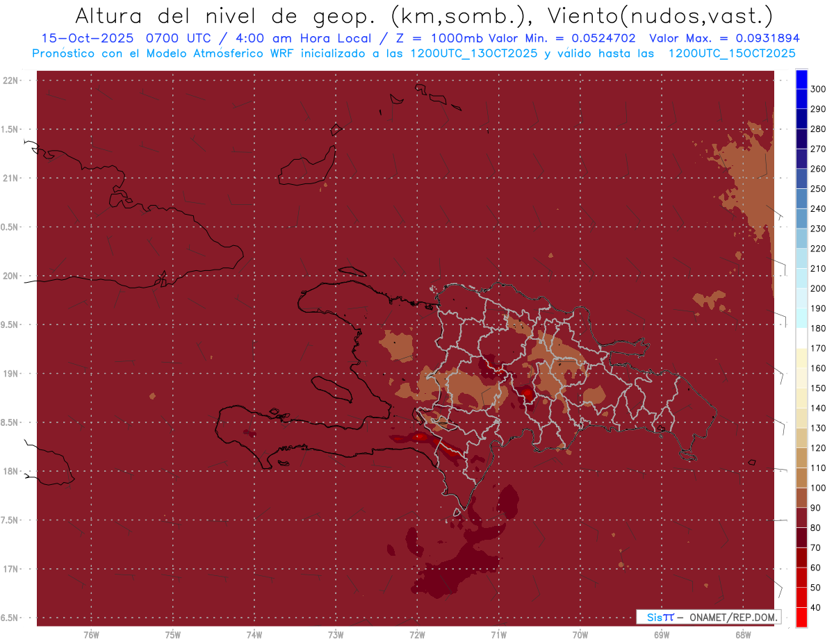
Task: Pick the bright blue swatch above 300
Action: pos(801,79)
